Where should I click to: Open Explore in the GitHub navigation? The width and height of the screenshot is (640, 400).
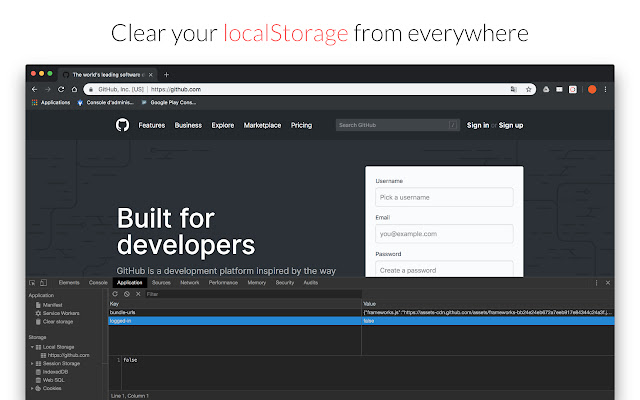click(x=223, y=125)
